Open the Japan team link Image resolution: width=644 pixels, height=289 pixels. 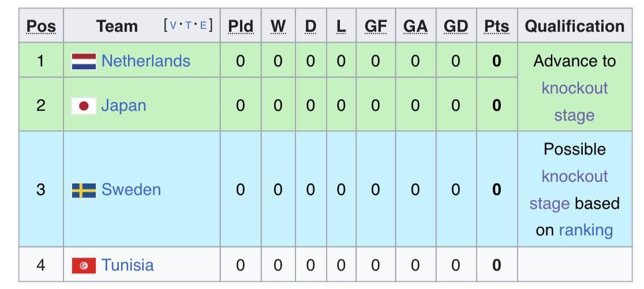pos(123,106)
